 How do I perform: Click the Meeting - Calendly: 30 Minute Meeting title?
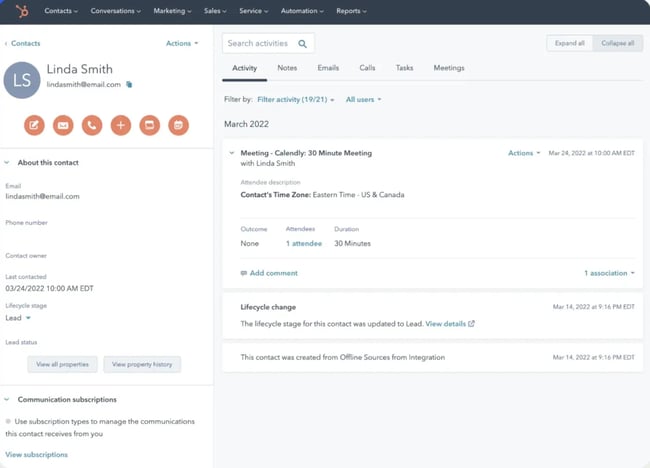pos(306,153)
